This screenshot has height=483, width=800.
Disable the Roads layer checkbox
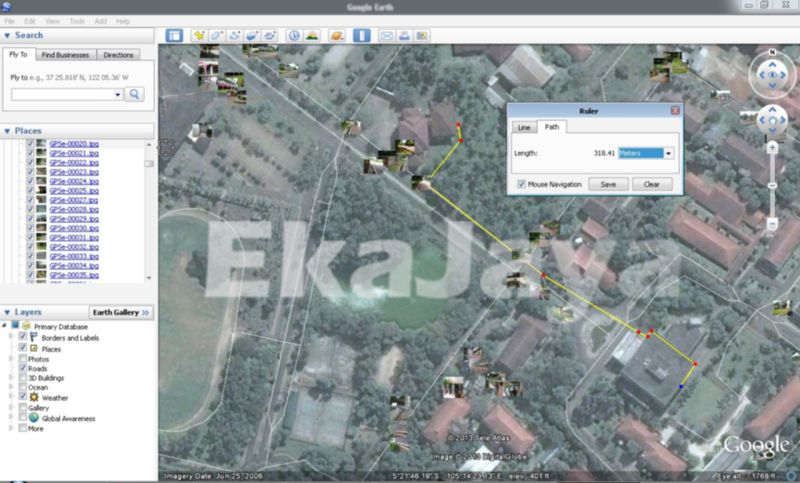point(22,368)
